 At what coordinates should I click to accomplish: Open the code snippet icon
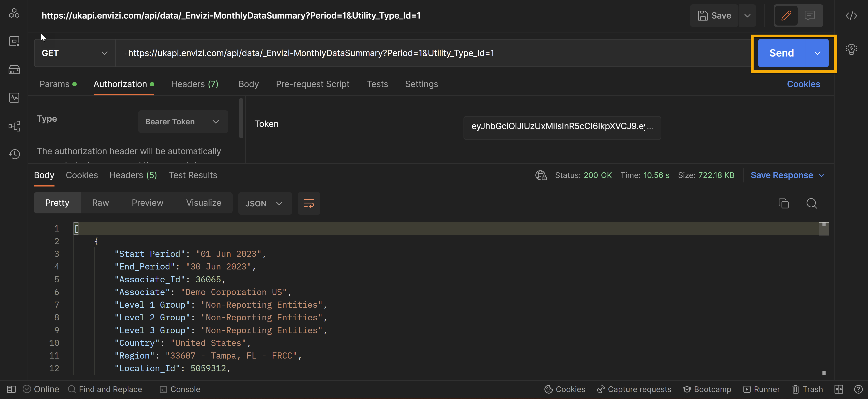[x=851, y=16]
